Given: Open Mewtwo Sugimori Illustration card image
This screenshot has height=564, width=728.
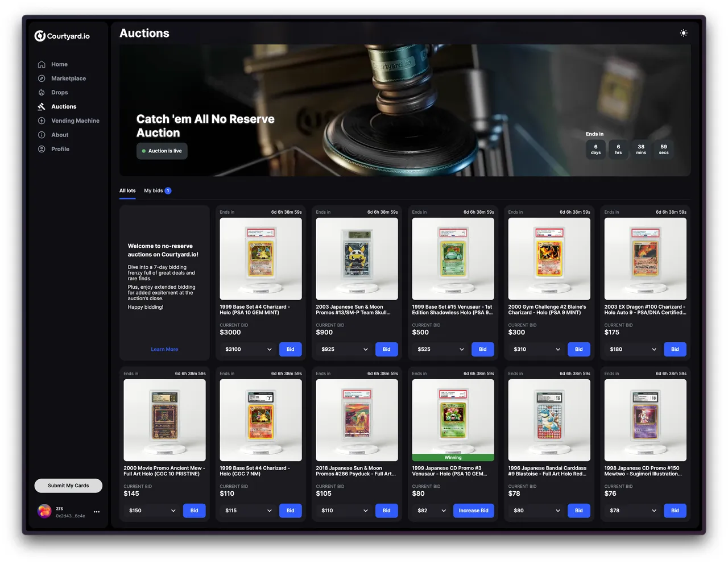Looking at the screenshot, I should click(x=646, y=420).
